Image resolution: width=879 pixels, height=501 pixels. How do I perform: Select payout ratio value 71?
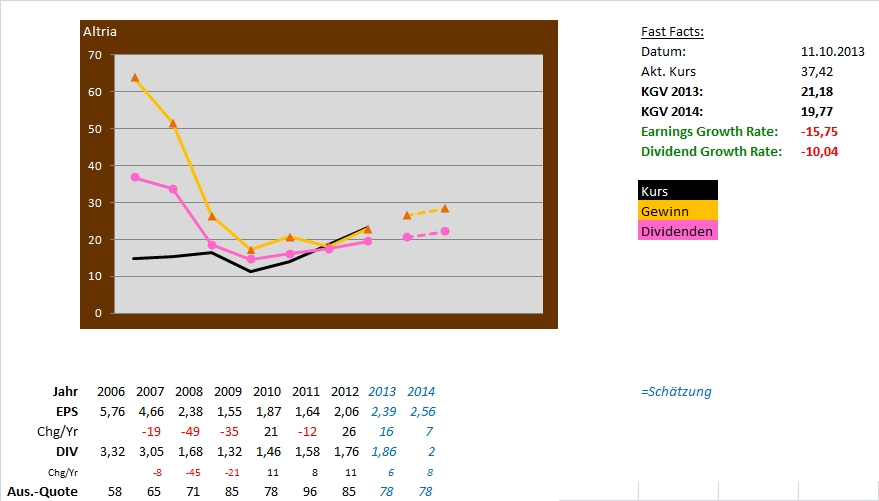pos(193,491)
